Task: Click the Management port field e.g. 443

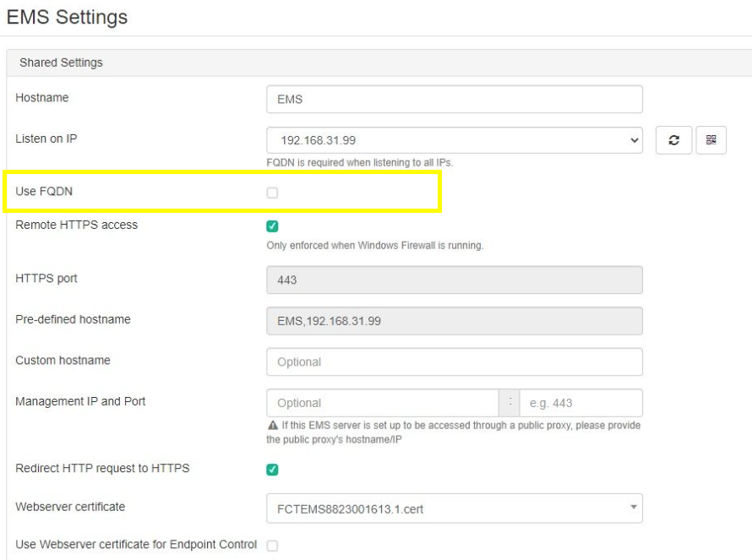Action: [x=580, y=403]
